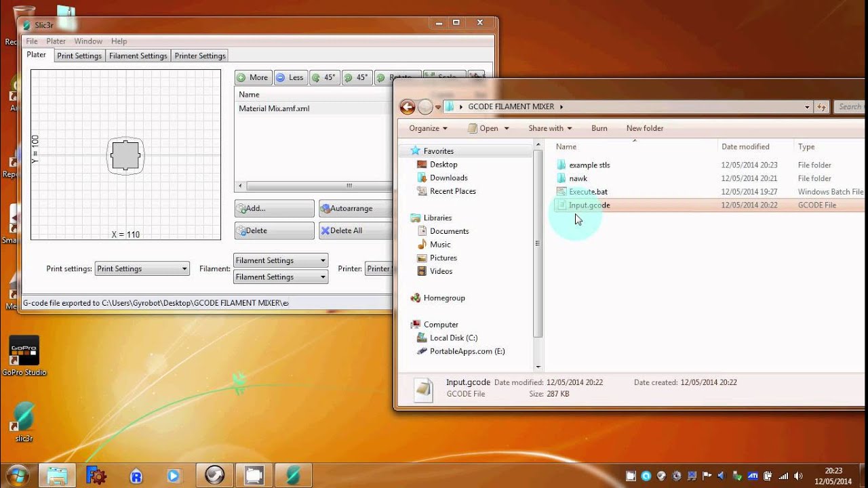868x488 pixels.
Task: Open the Execute.bat file icon
Action: pos(561,192)
